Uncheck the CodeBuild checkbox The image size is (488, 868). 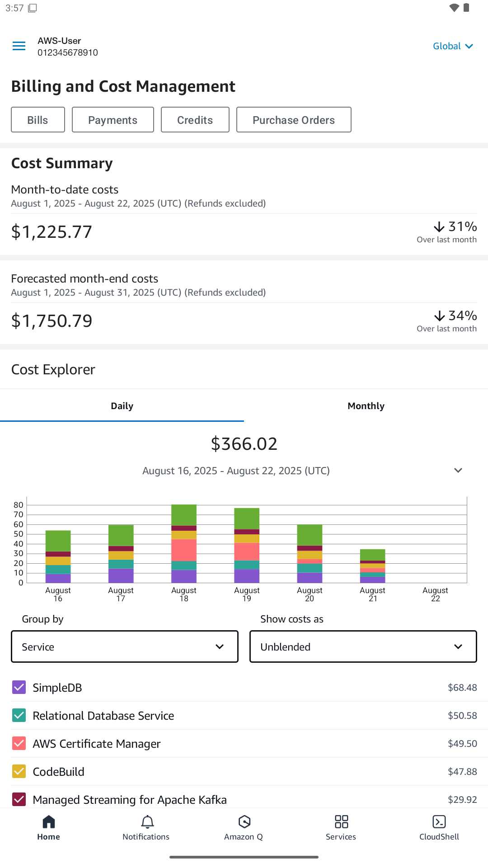pyautogui.click(x=19, y=772)
